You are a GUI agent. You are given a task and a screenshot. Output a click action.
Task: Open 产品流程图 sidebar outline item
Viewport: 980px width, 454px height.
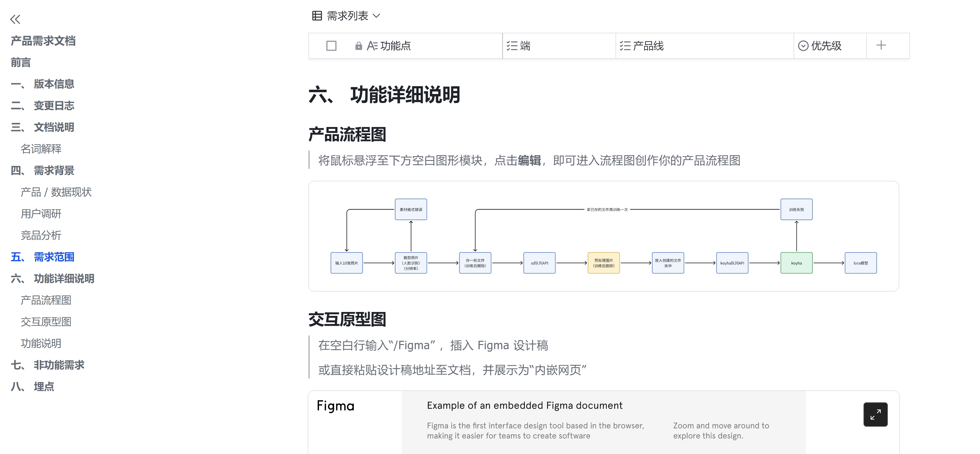(x=46, y=300)
